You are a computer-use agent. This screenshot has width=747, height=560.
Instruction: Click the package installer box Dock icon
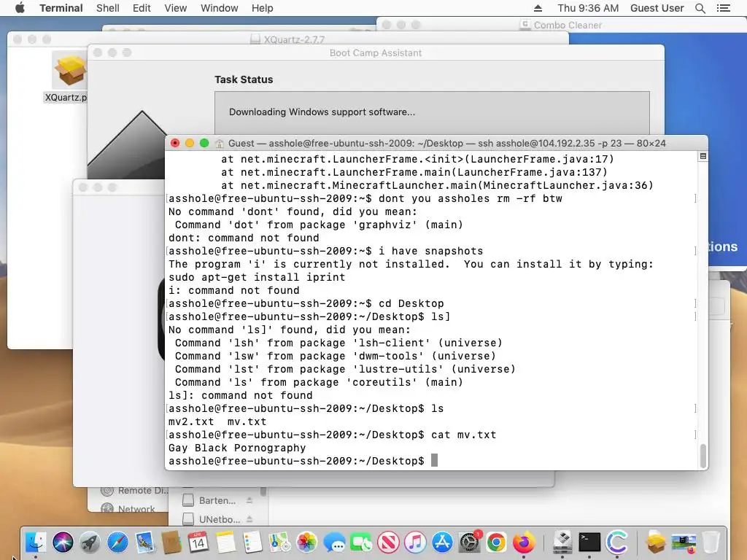tap(656, 542)
